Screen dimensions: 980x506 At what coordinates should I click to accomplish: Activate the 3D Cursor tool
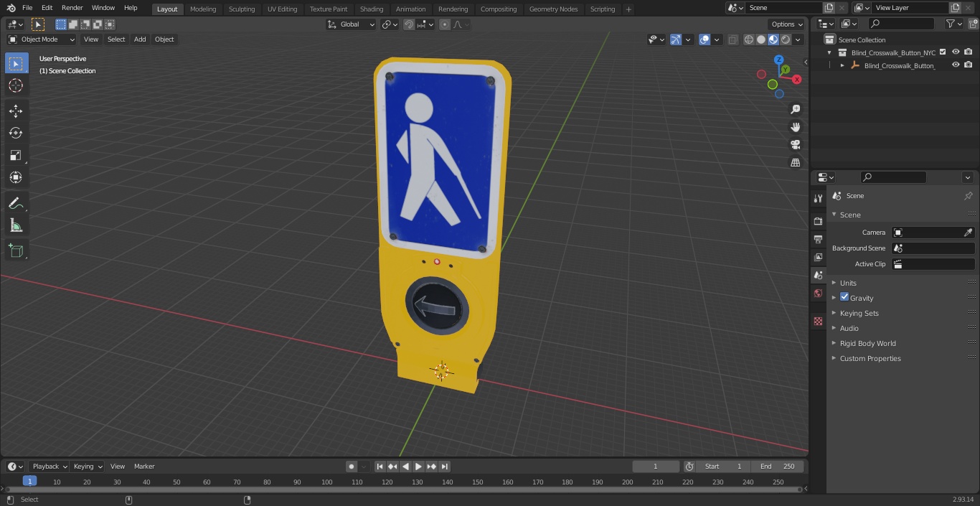16,85
